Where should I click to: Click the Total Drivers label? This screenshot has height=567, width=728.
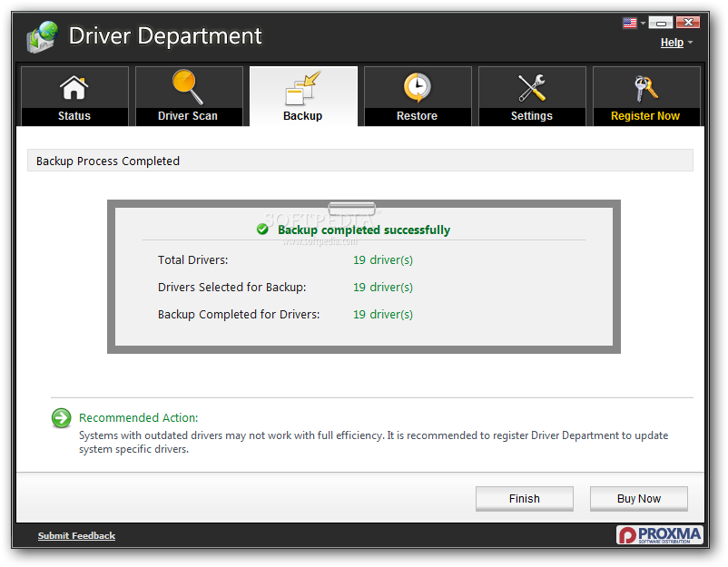click(x=192, y=259)
